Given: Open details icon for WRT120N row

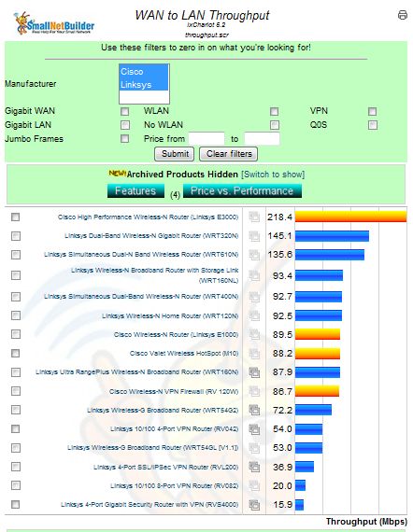Looking at the screenshot, I should (254, 315).
